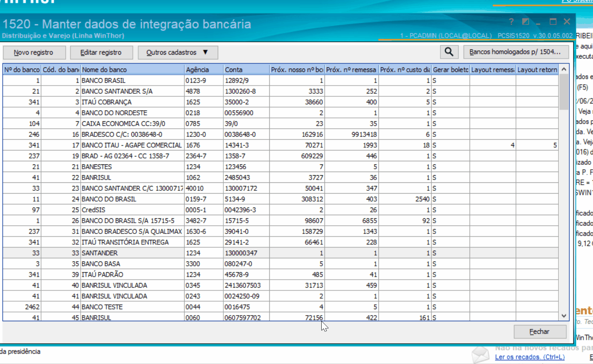
Task: Click the Gerar boleto column header
Action: (x=451, y=70)
